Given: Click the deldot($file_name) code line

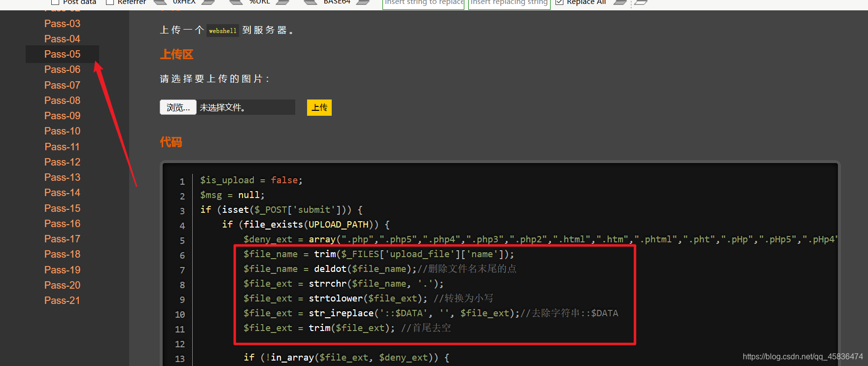Looking at the screenshot, I should coord(380,269).
